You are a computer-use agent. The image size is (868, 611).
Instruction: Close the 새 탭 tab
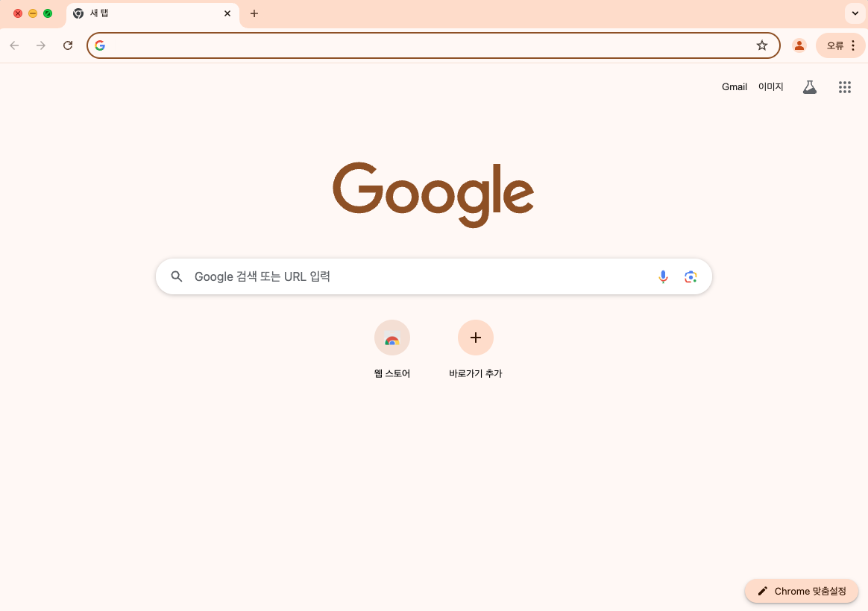227,13
